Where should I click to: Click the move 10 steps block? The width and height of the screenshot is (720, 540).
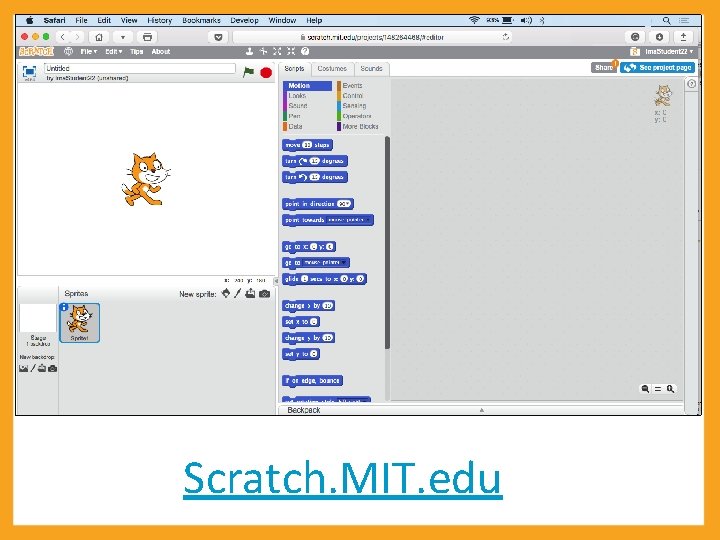(x=307, y=145)
